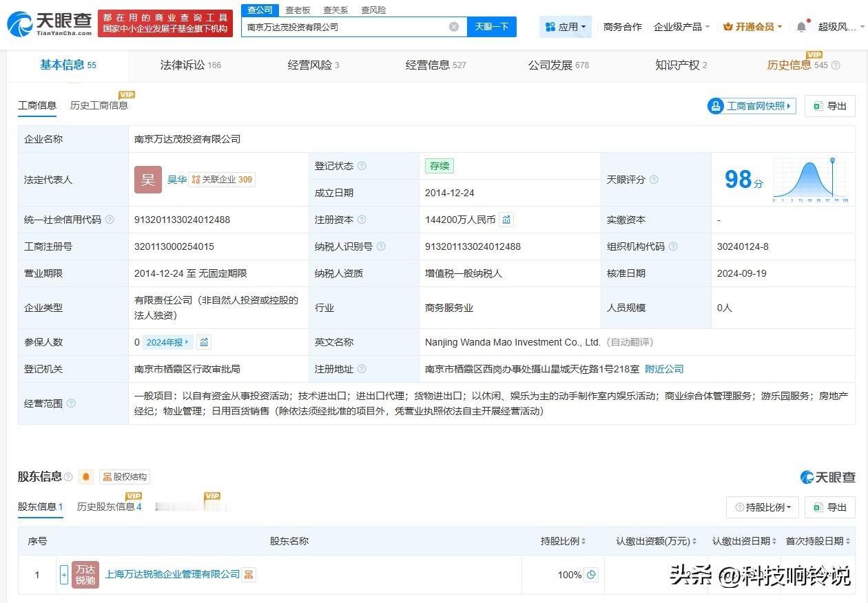Screen dimensions: 868x603
Task: Click the help icon beside 组织机构代码
Action: [673, 246]
